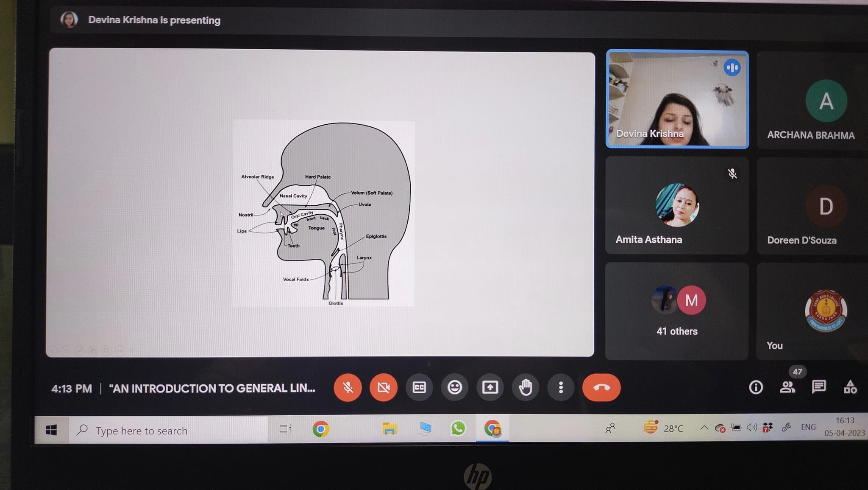Raise your hand in the meeting

[x=526, y=387]
